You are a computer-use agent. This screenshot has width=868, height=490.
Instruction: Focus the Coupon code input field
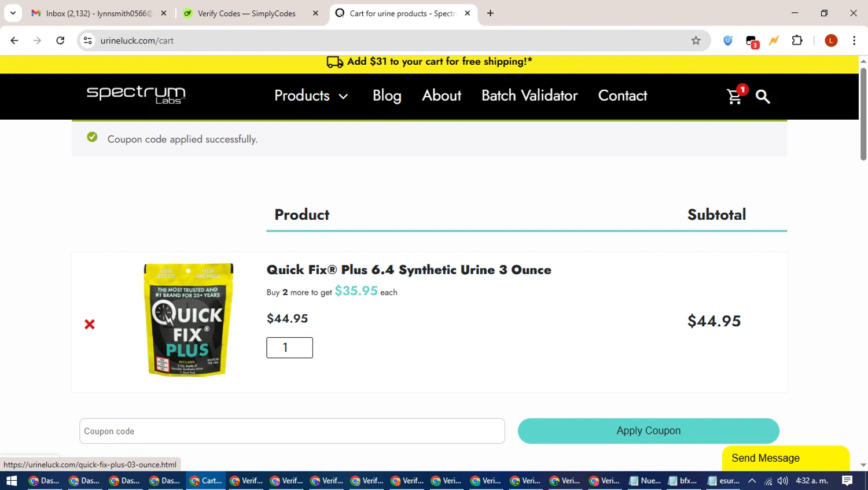tap(292, 431)
